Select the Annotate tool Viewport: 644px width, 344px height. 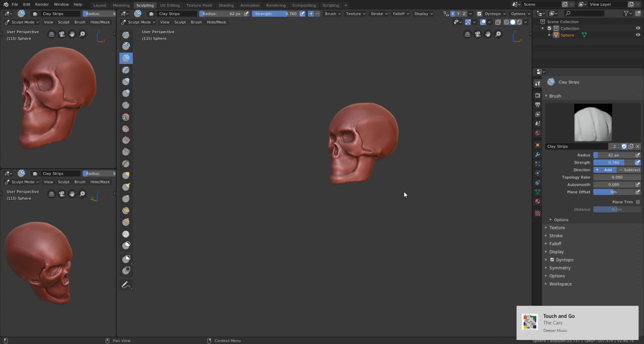126,285
